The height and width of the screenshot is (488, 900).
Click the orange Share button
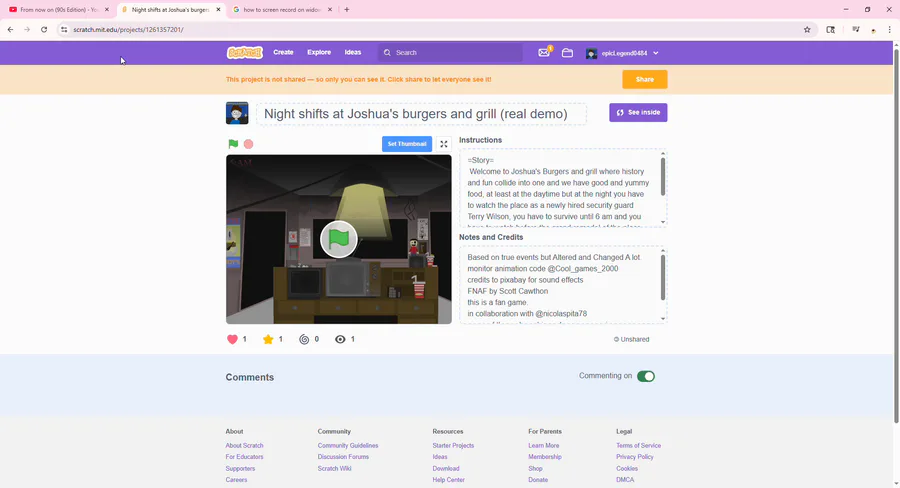click(x=645, y=79)
